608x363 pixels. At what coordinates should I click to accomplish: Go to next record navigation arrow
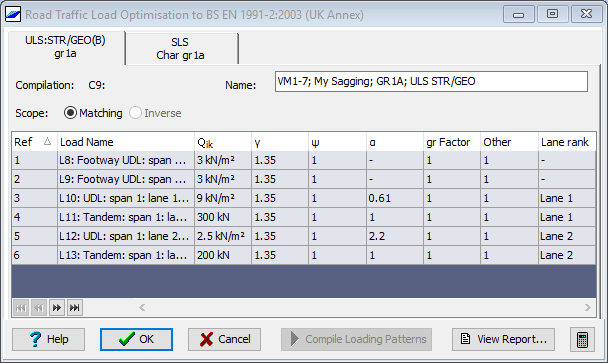(x=57, y=308)
